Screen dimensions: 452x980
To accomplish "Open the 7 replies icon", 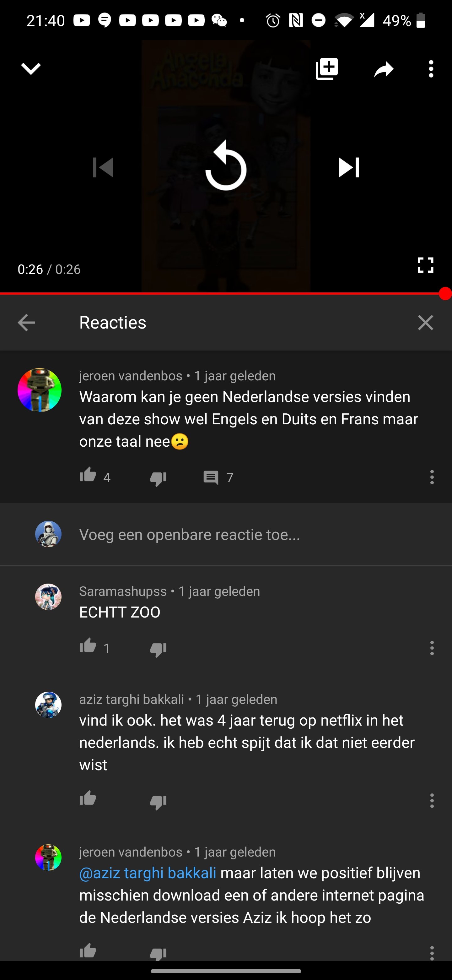I will pyautogui.click(x=211, y=478).
